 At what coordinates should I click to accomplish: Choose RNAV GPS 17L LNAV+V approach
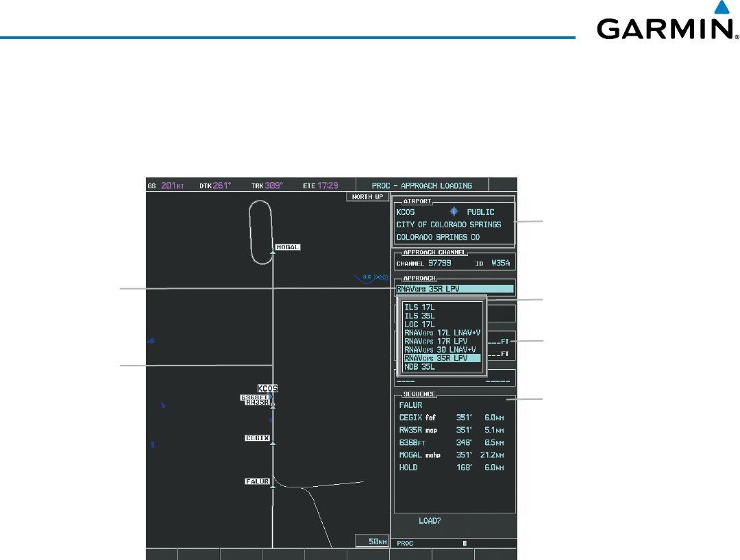point(442,333)
